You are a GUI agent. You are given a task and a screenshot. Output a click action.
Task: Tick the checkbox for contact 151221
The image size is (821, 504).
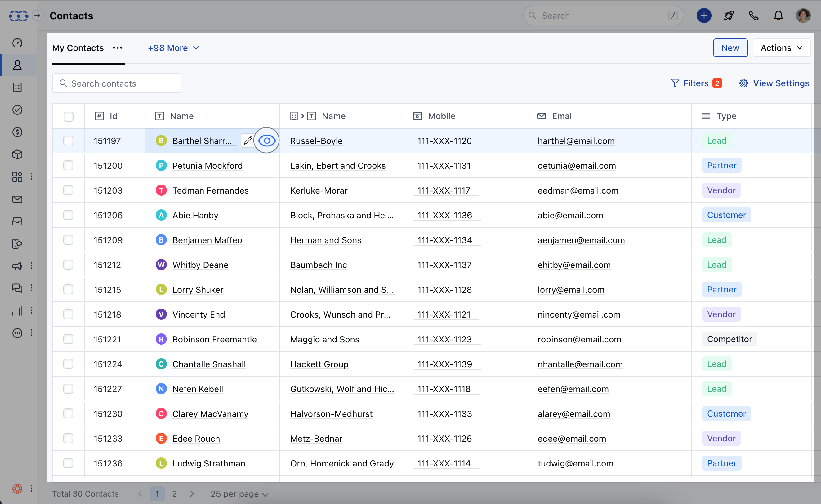click(68, 339)
